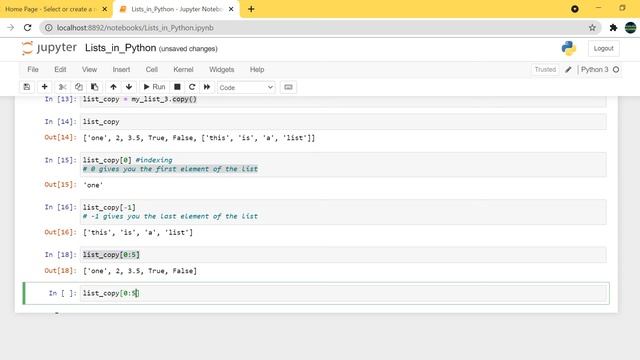Viewport: 640px width, 360px height.
Task: Interrupt the kernel stop icon
Action: coord(177,87)
